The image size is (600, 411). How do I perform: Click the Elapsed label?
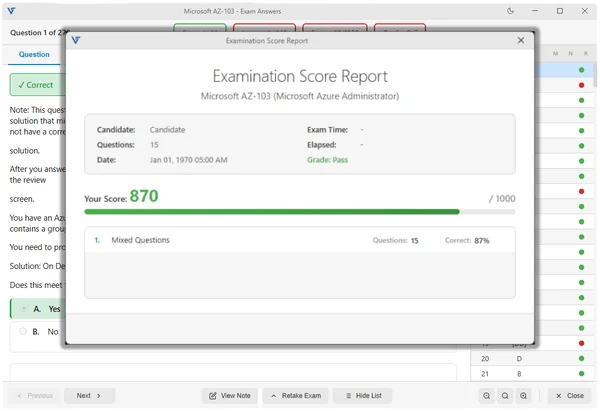pos(321,145)
